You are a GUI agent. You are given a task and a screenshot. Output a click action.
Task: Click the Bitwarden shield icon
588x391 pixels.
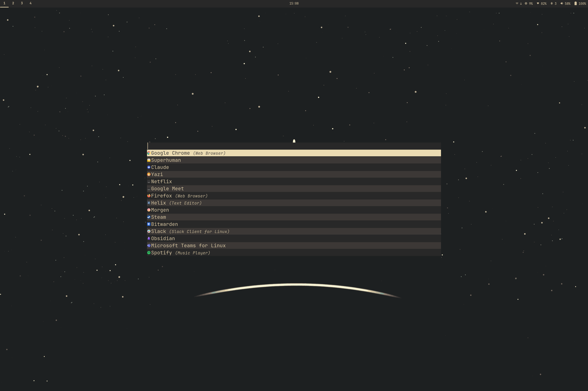coord(149,224)
